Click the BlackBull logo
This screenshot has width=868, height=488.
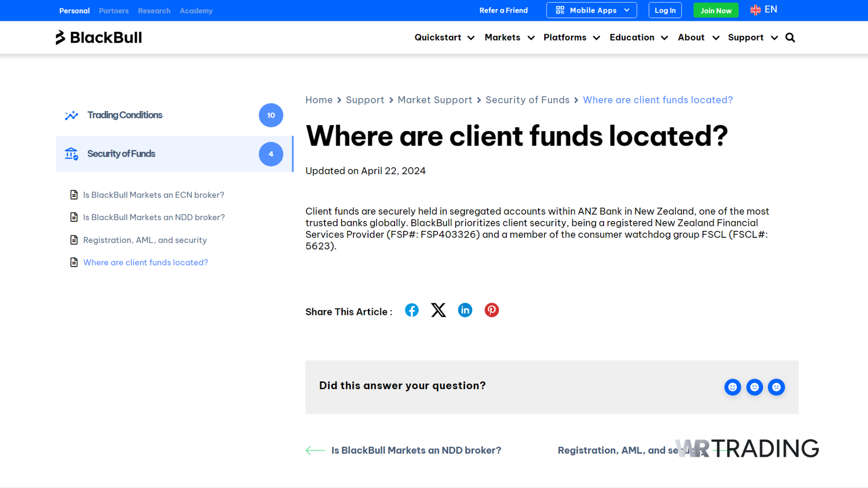point(99,38)
